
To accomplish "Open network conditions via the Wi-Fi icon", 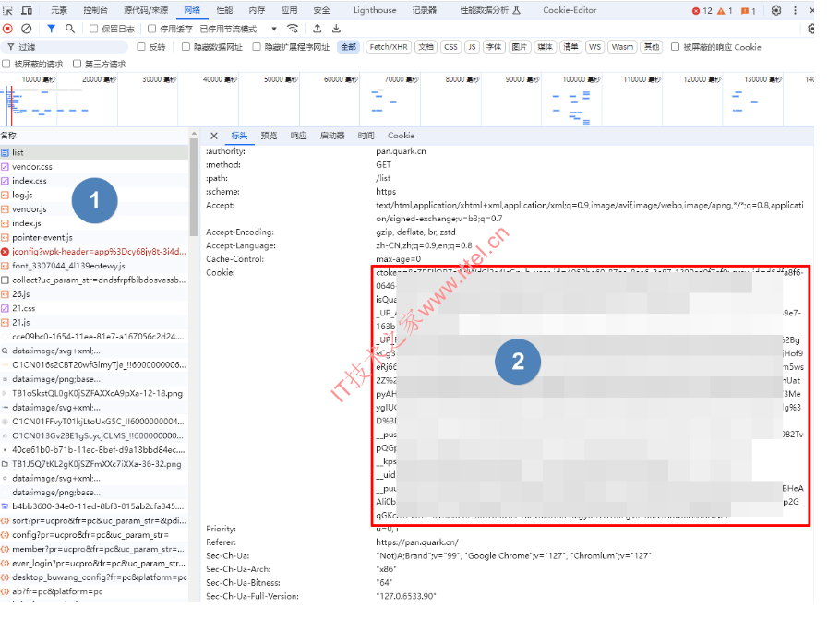I will 294,29.
